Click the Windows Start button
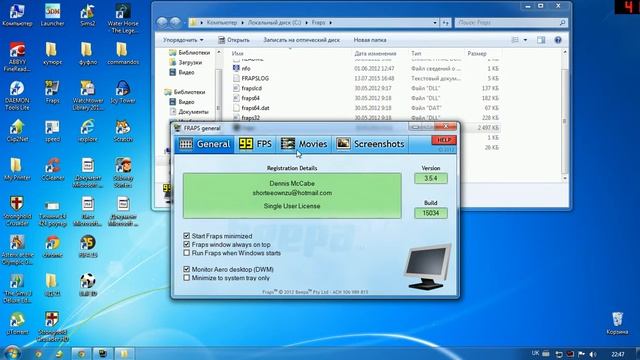 (12, 353)
